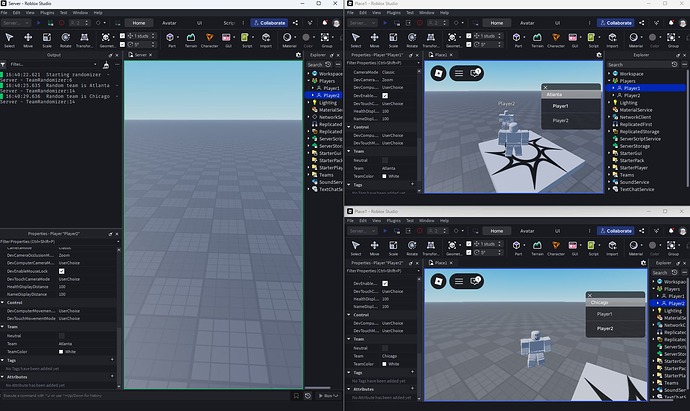Screen dimensions: 690x411
Task: Open the Output panel filter dropdown arrow
Action: [95, 64]
